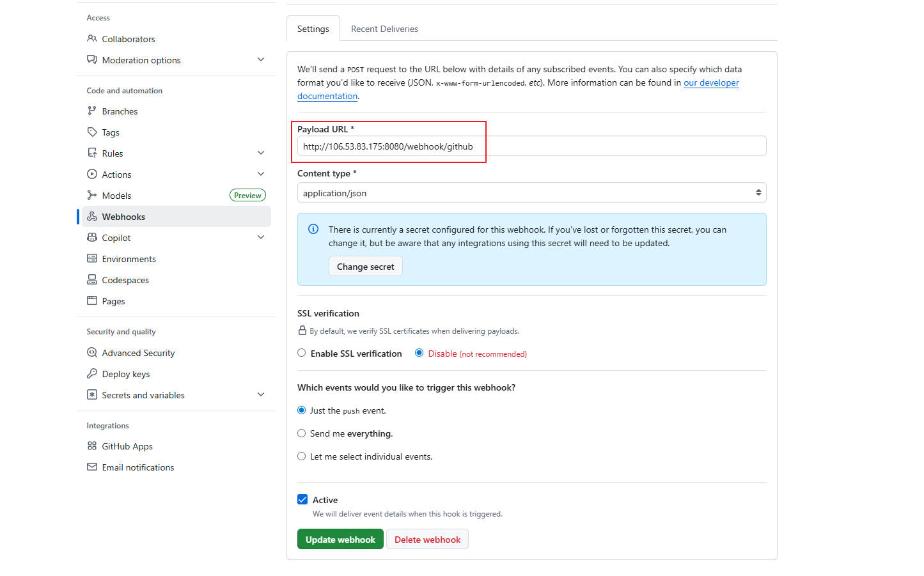
Task: Click the Codespaces icon in sidebar
Action: [x=92, y=280]
